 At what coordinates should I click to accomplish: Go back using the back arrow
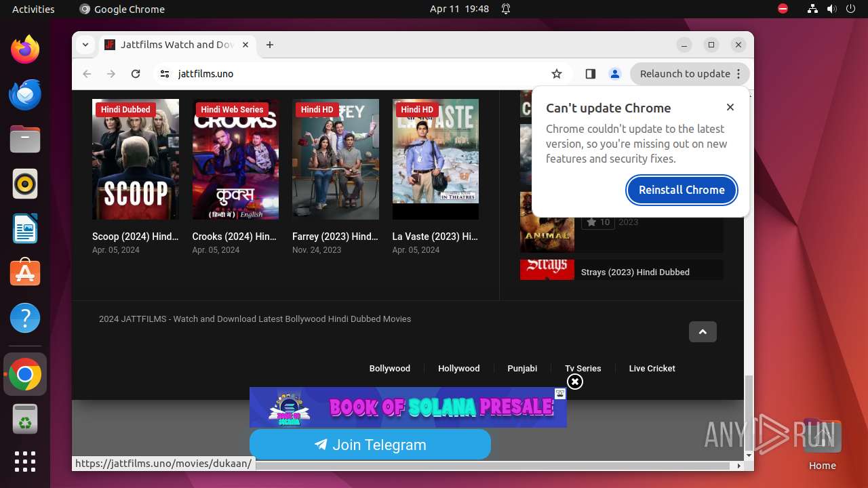point(87,74)
